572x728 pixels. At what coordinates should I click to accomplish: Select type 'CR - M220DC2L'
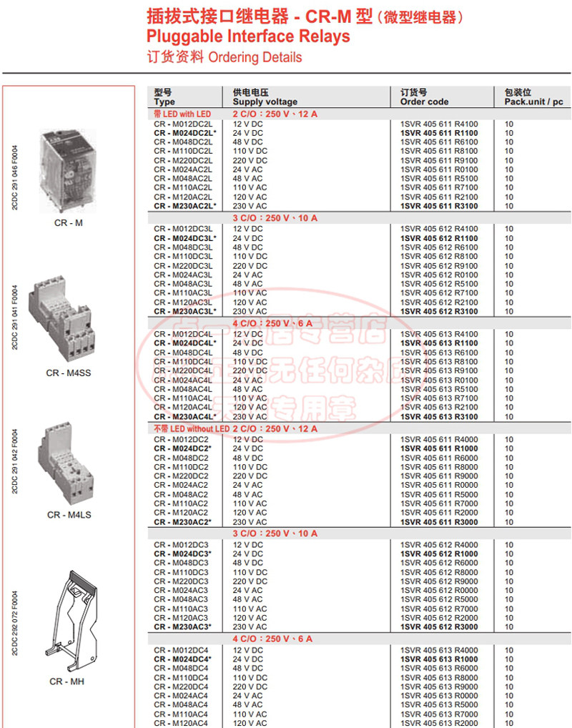(x=183, y=161)
